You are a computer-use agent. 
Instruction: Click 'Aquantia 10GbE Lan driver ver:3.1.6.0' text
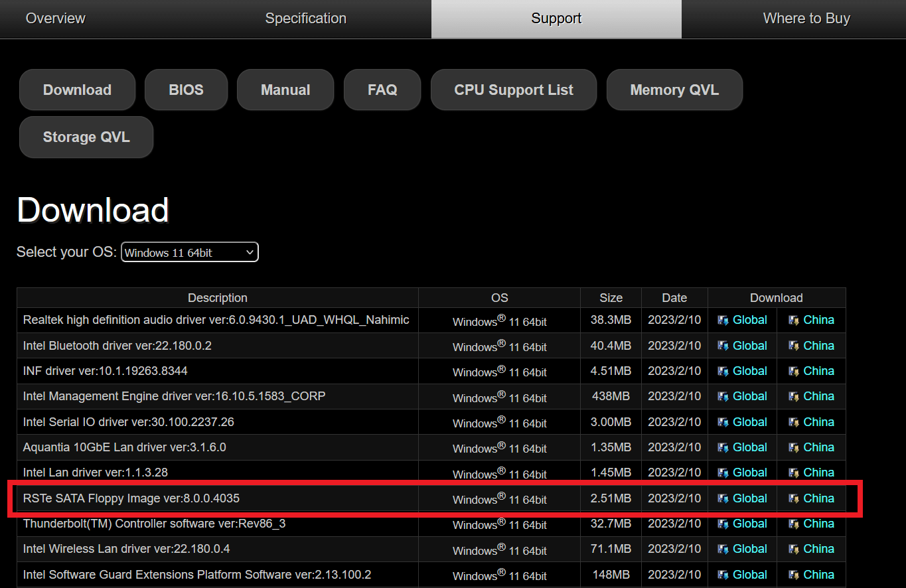[x=125, y=447]
